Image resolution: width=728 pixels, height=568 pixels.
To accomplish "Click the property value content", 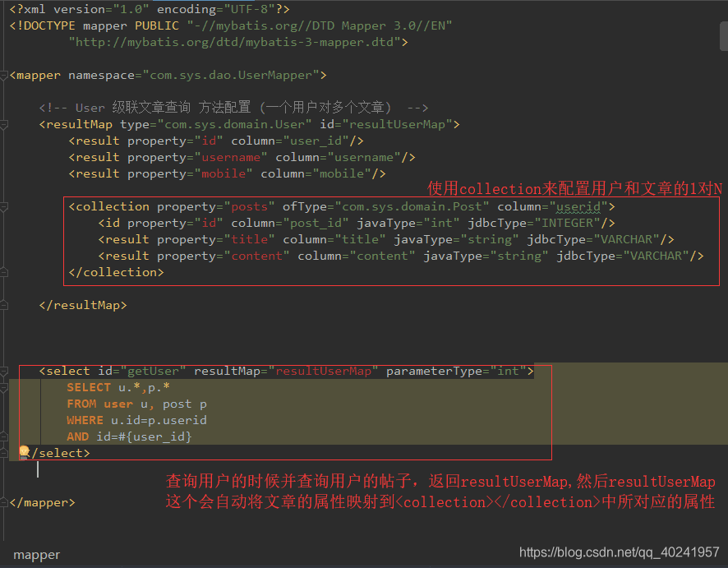I will [256, 256].
